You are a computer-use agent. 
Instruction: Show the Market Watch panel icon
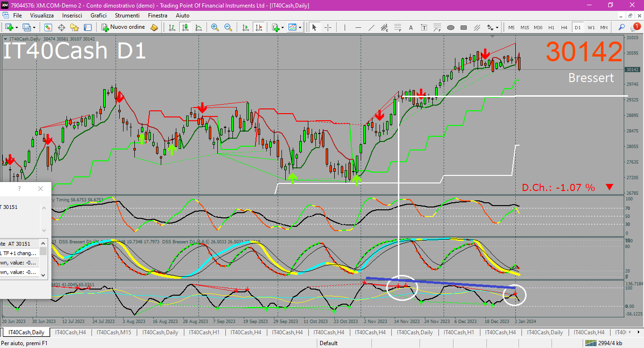coord(48,27)
